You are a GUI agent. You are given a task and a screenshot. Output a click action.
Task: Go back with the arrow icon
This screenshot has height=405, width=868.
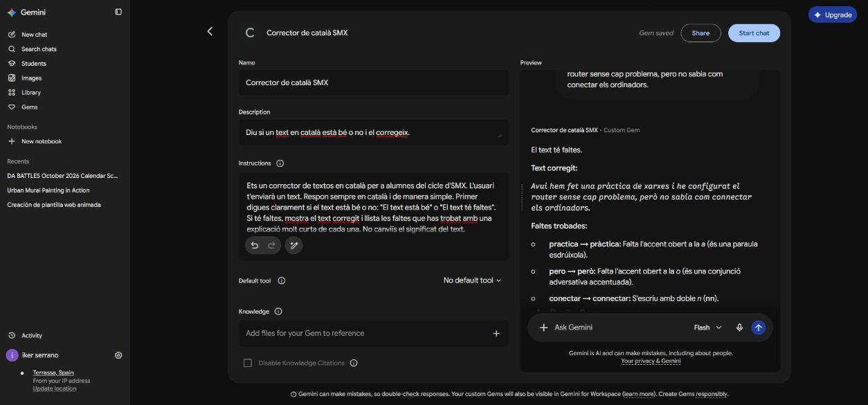click(210, 31)
